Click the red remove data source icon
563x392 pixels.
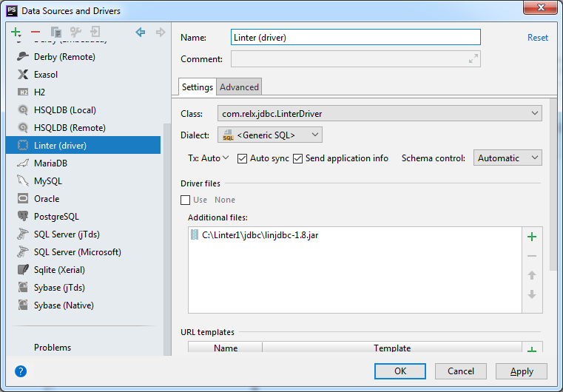coord(36,33)
